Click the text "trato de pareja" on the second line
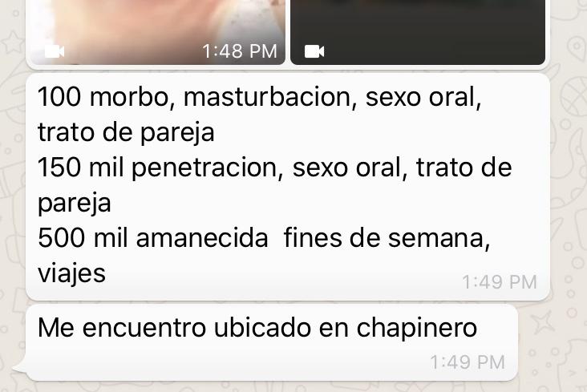The image size is (587, 392). click(126, 132)
